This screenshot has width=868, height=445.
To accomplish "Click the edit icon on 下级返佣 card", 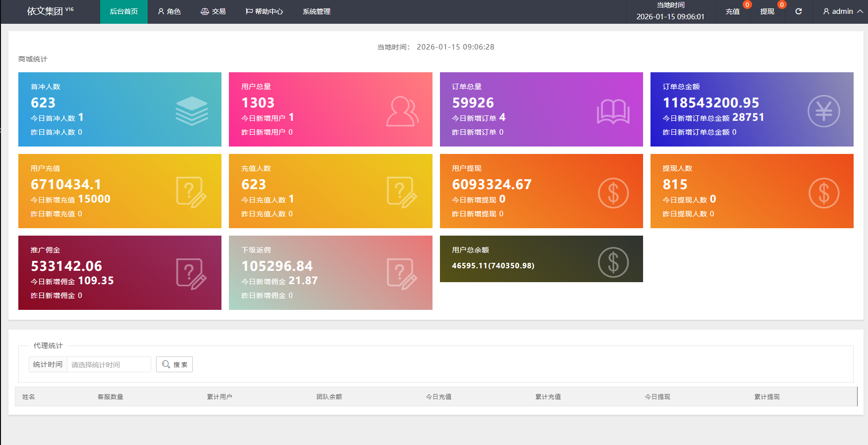I will click(402, 274).
